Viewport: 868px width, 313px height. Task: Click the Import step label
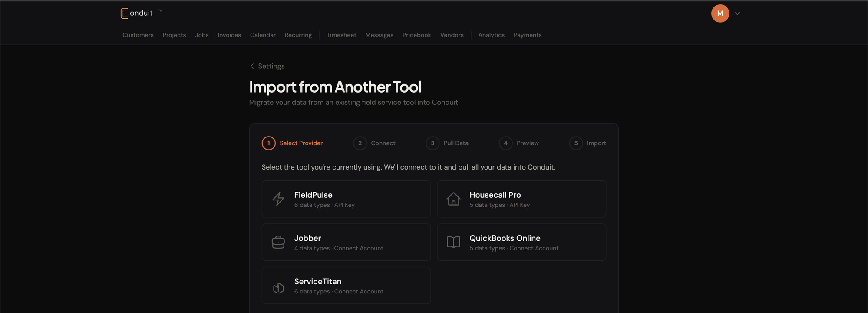pos(596,143)
